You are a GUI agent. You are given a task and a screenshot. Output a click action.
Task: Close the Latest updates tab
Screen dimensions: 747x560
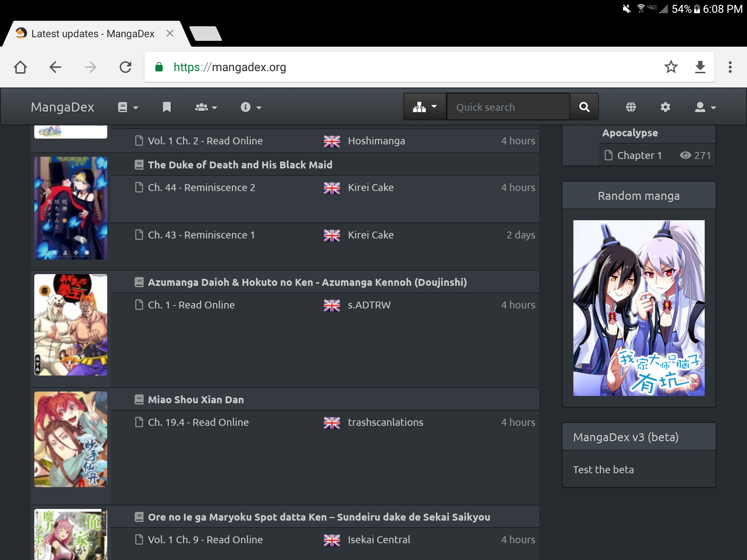coord(170,34)
